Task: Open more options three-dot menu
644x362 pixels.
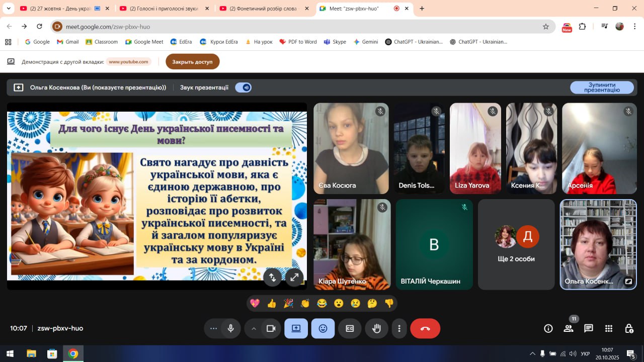Action: (x=399, y=328)
